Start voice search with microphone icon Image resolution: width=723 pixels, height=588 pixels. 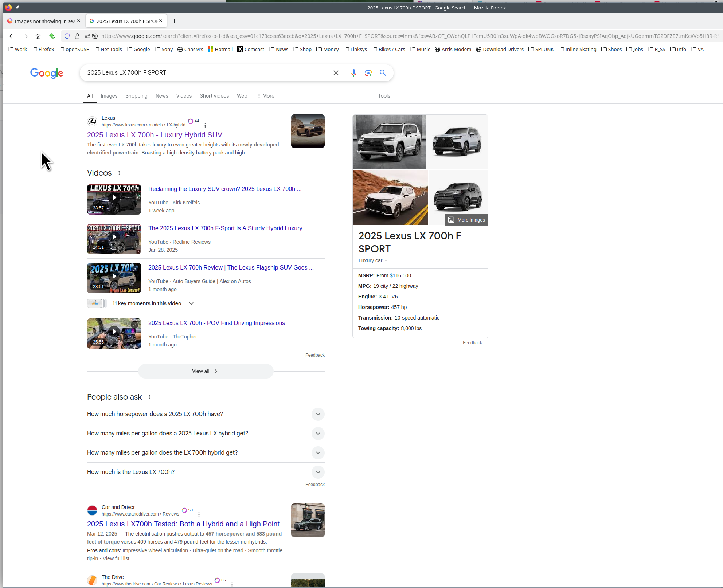click(x=353, y=73)
